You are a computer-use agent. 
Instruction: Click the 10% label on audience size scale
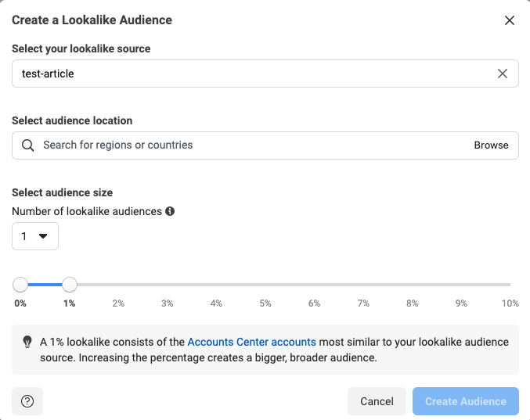point(510,303)
